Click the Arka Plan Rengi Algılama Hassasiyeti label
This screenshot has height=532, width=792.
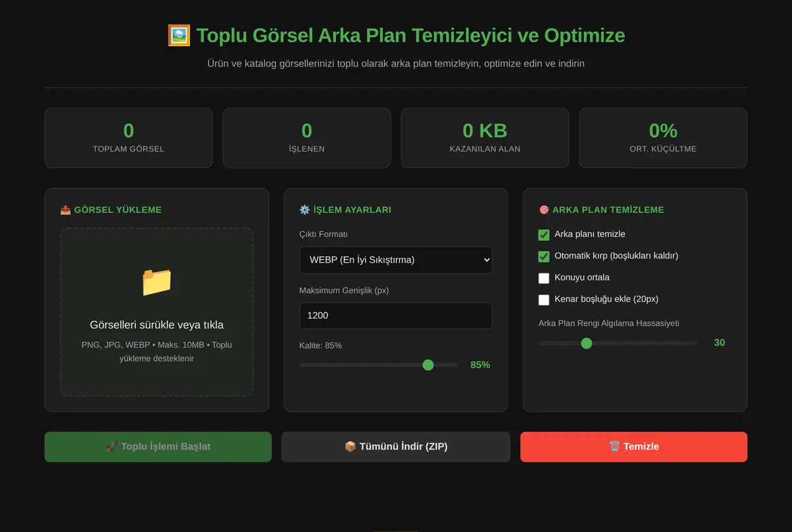pyautogui.click(x=609, y=323)
